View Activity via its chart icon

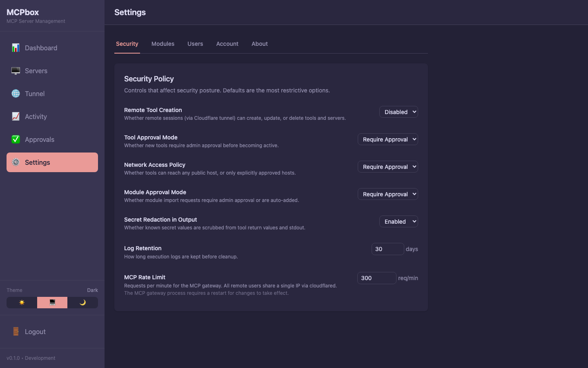(x=16, y=117)
